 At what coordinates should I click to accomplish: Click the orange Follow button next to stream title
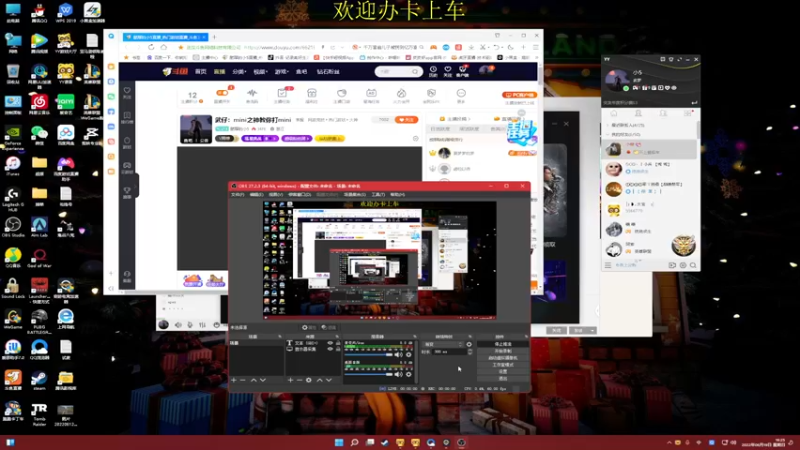[406, 119]
